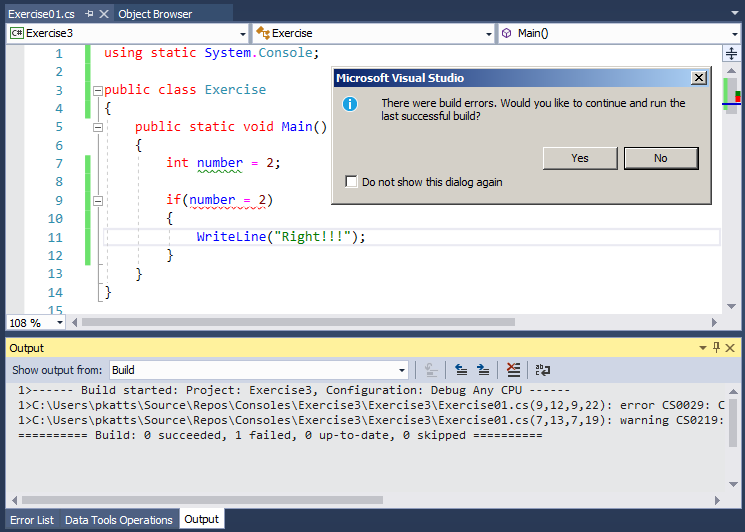Click line number 9 in margin
The height and width of the screenshot is (532, 745).
click(x=58, y=200)
